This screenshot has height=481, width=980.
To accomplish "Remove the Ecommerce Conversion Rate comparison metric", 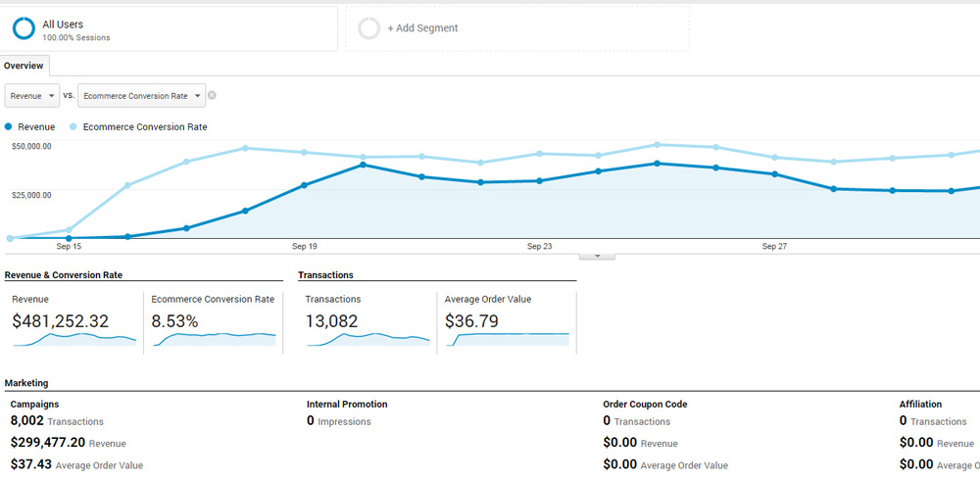I will click(x=212, y=95).
